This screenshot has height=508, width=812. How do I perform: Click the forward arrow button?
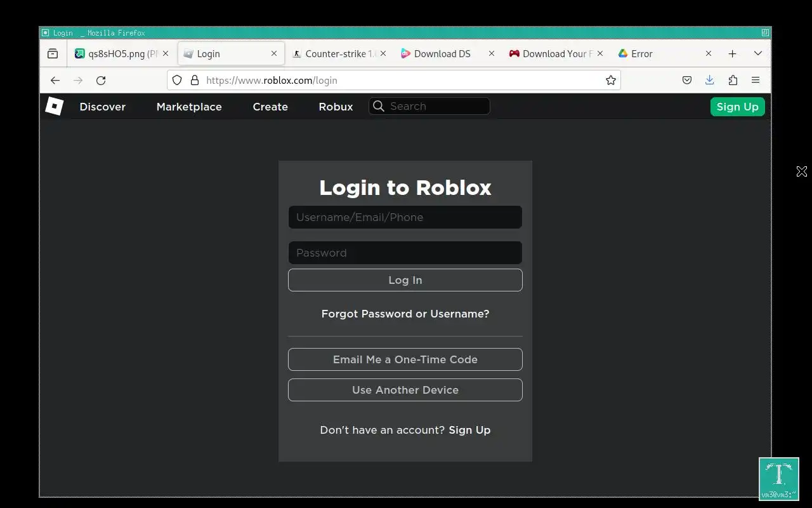click(x=78, y=80)
